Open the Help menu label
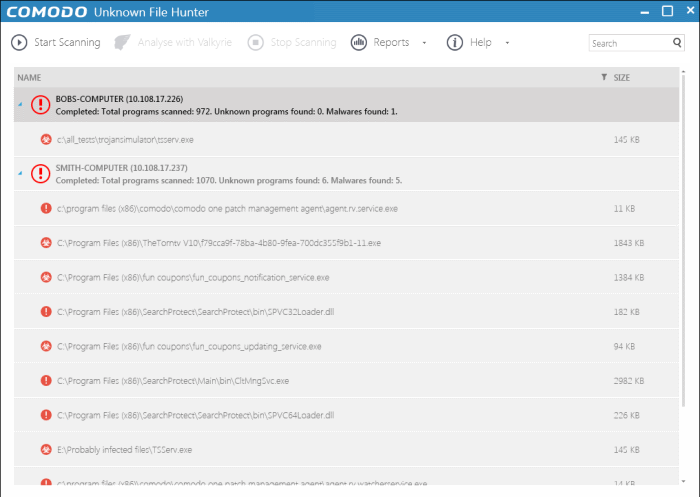Screen dimensions: 700x497 (481, 42)
